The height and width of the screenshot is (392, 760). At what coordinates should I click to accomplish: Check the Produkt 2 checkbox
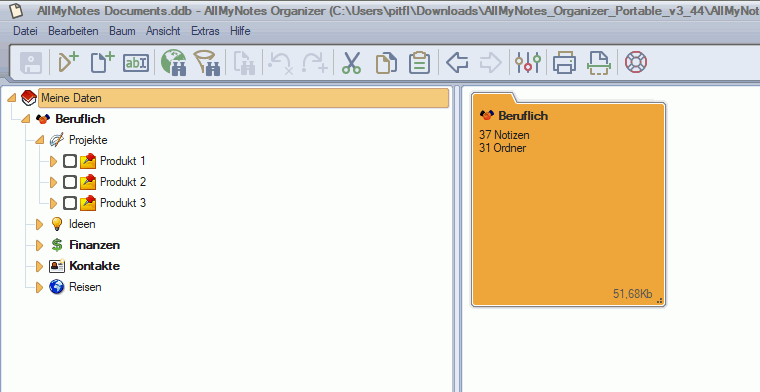point(70,182)
